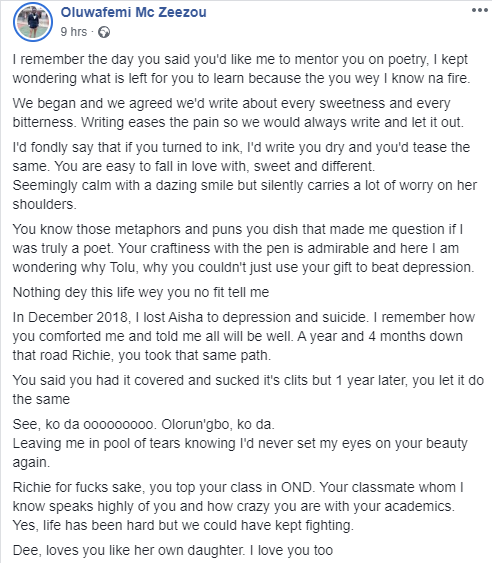Click the line 'Nothing dey this life wey'
This screenshot has height=563, width=492.
coord(141,292)
